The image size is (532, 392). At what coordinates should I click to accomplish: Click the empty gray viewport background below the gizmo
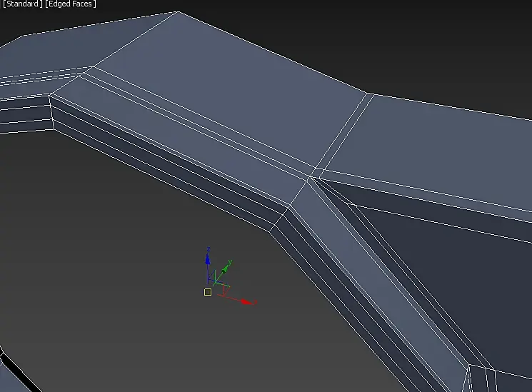click(170, 339)
